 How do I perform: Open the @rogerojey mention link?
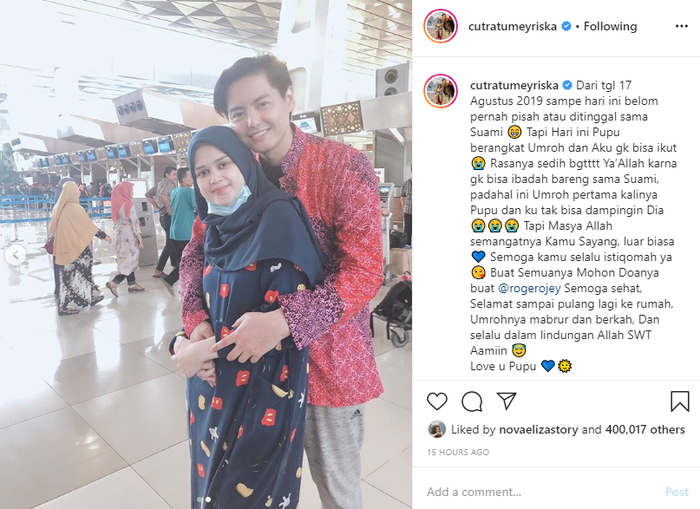coord(529,288)
